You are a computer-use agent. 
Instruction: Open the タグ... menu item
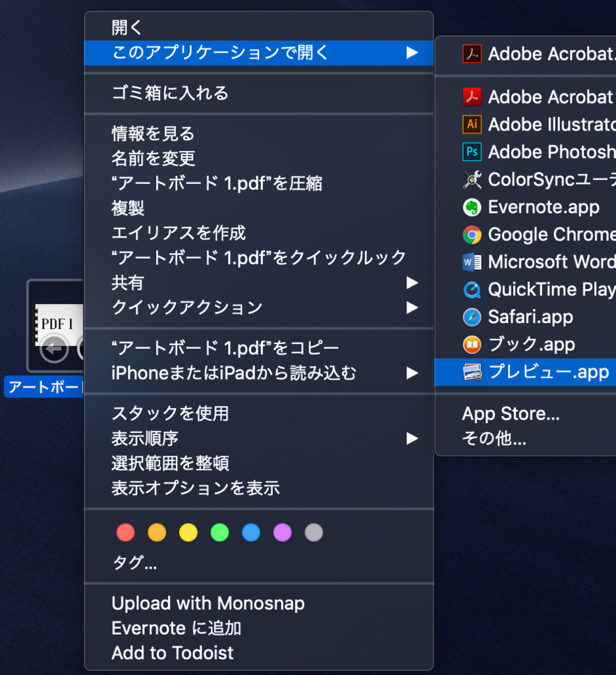[x=259, y=562]
